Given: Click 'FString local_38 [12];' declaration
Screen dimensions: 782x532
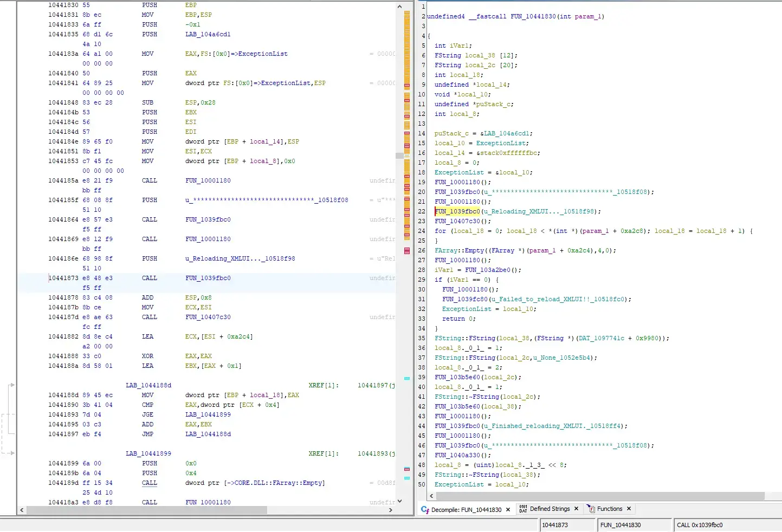Looking at the screenshot, I should tap(476, 55).
